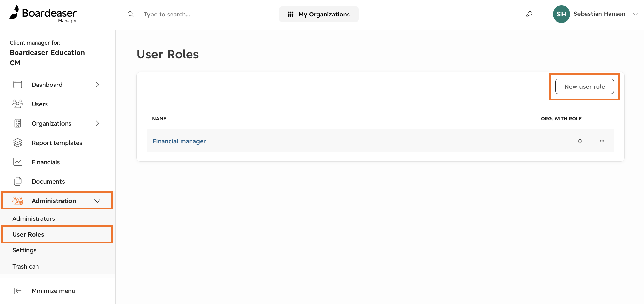644x304 pixels.
Task: Open the Financial manager role link
Action: tap(179, 141)
